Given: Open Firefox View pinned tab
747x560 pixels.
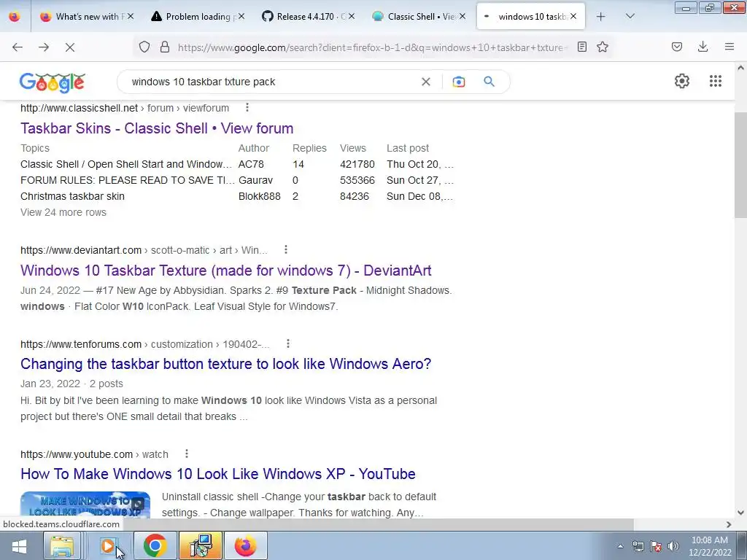Looking at the screenshot, I should click(15, 17).
